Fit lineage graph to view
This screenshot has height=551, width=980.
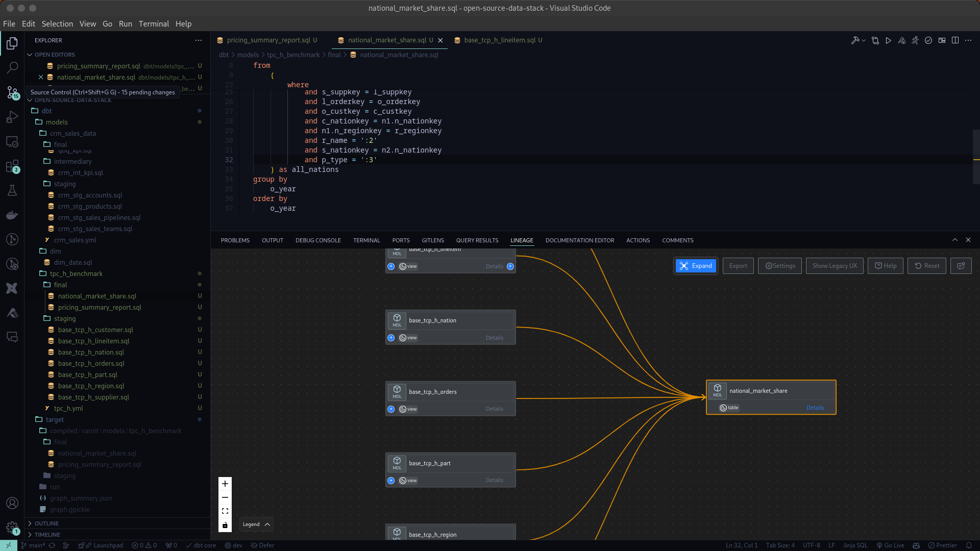pyautogui.click(x=225, y=511)
